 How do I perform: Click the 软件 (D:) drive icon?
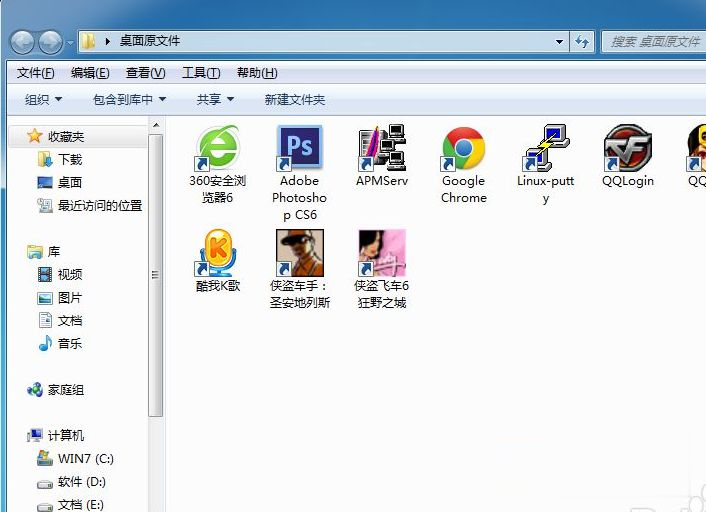pos(45,484)
